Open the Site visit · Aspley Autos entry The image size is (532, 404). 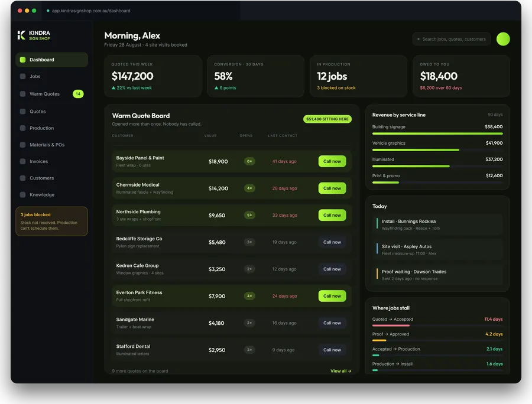click(x=437, y=249)
